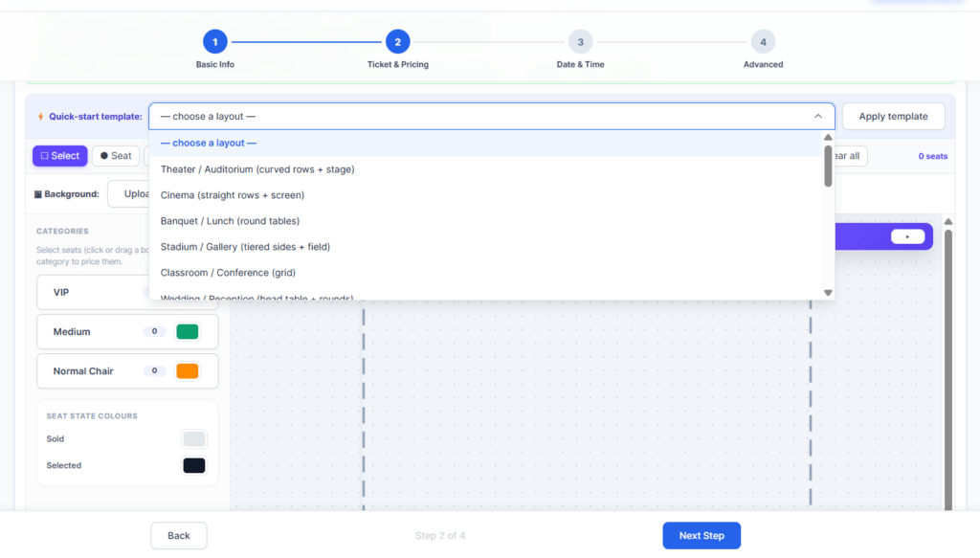Select Banquet / Lunch (round tables) layout

[485, 220]
